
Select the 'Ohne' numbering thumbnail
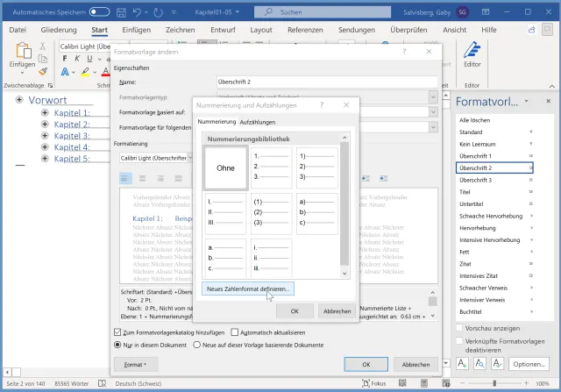point(226,168)
